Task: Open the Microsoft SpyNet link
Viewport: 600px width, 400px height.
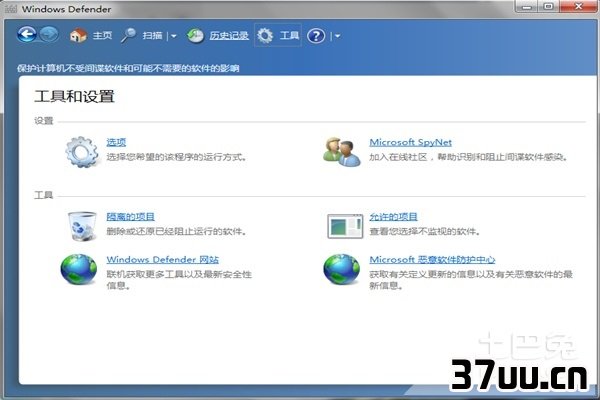Action: (x=411, y=142)
